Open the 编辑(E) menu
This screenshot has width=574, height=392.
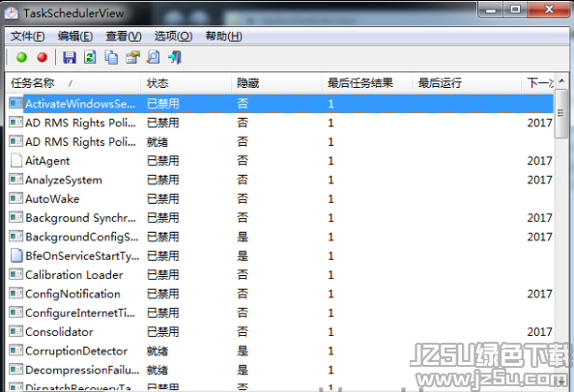(75, 36)
